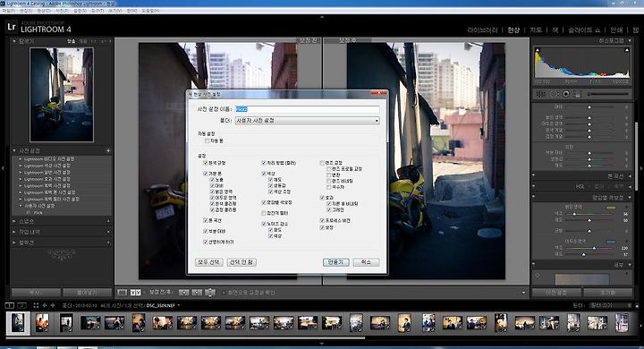Click main window display button 1
The width and height of the screenshot is (644, 349).
10,305
